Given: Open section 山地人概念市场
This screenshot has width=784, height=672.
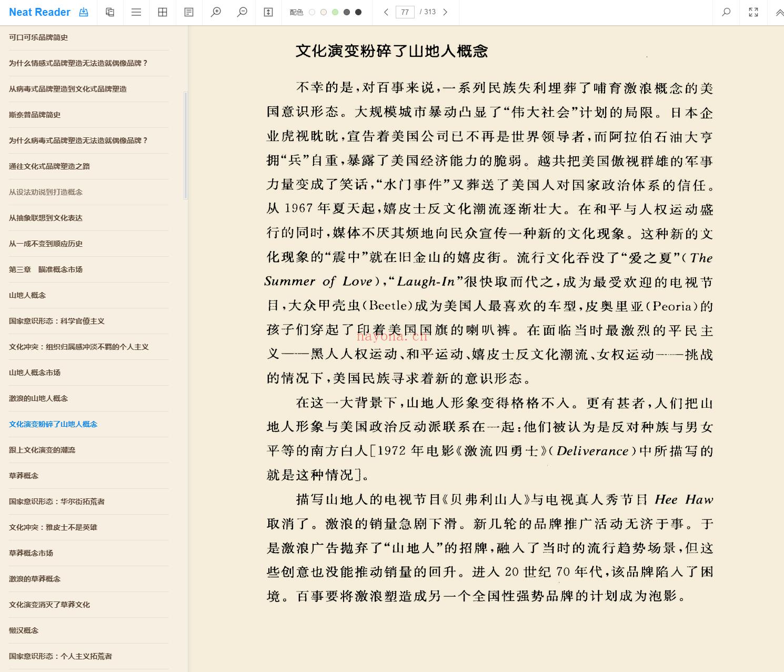Looking at the screenshot, I should point(35,373).
